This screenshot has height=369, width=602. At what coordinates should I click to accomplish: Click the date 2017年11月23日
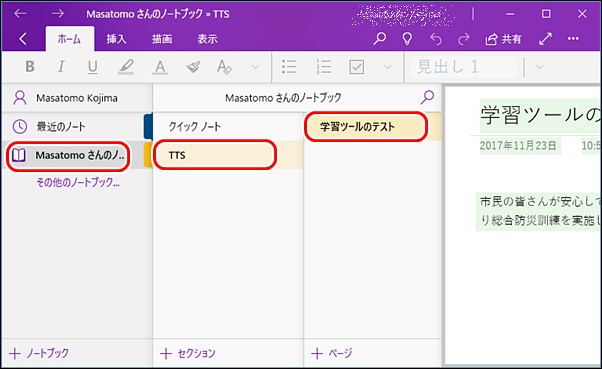518,146
